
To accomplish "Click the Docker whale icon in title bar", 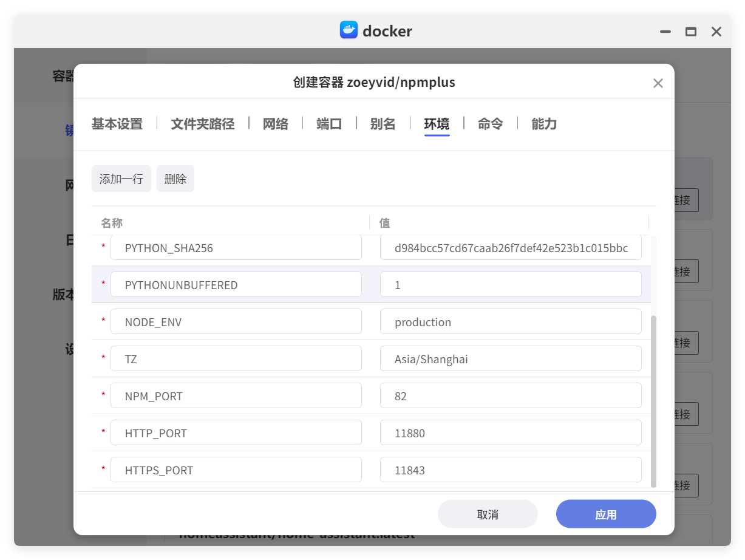I will click(349, 30).
